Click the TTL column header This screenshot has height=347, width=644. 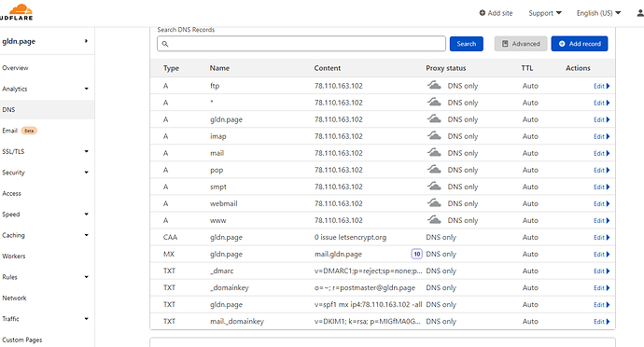pyautogui.click(x=527, y=68)
